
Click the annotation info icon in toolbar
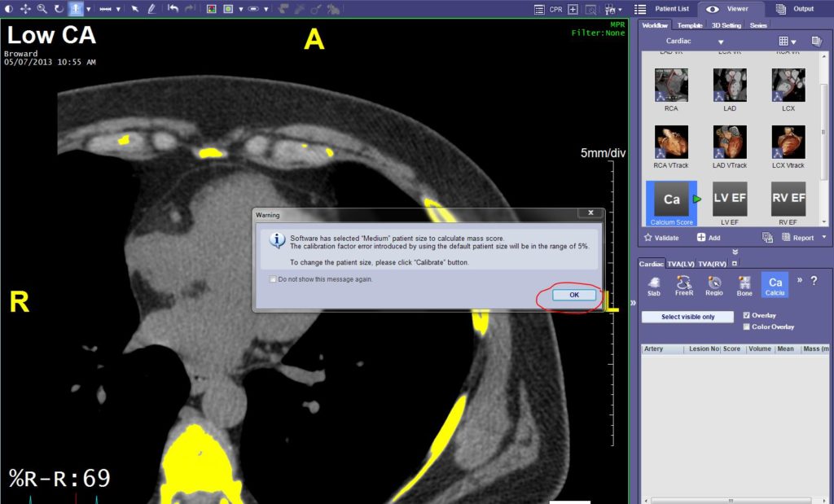pos(609,10)
